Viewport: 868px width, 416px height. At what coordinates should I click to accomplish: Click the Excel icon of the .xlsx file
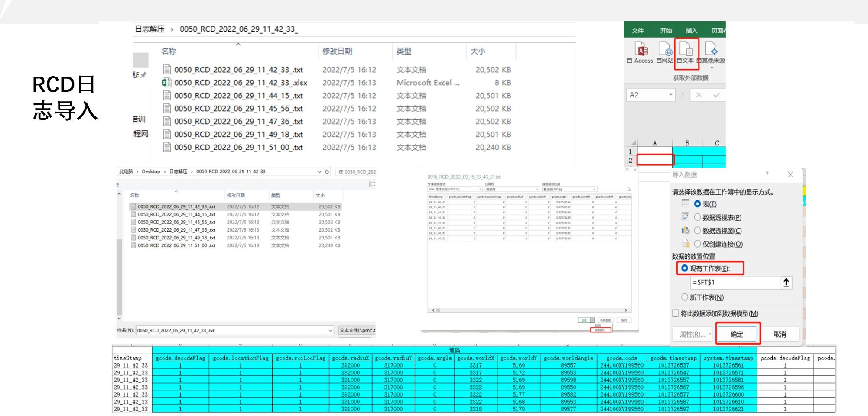[x=166, y=83]
